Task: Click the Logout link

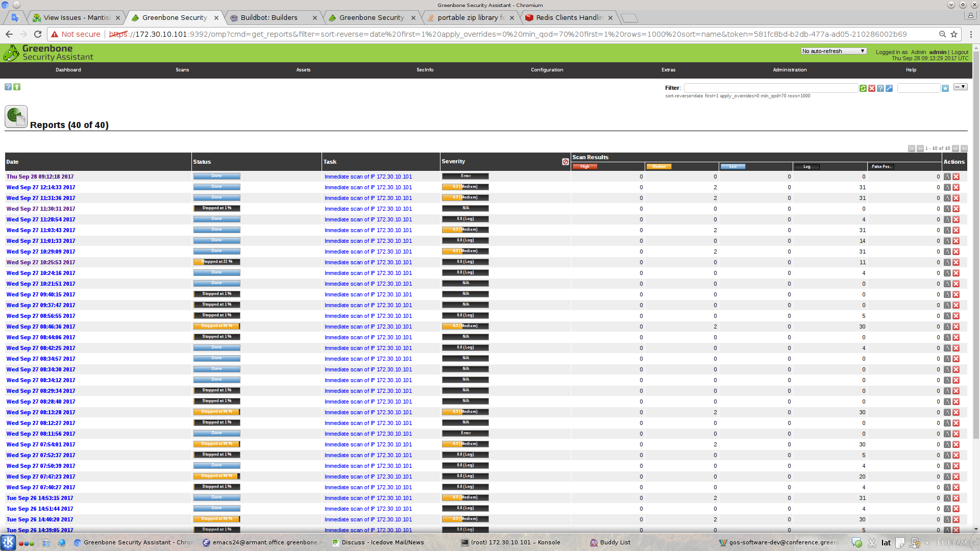Action: pyautogui.click(x=960, y=52)
